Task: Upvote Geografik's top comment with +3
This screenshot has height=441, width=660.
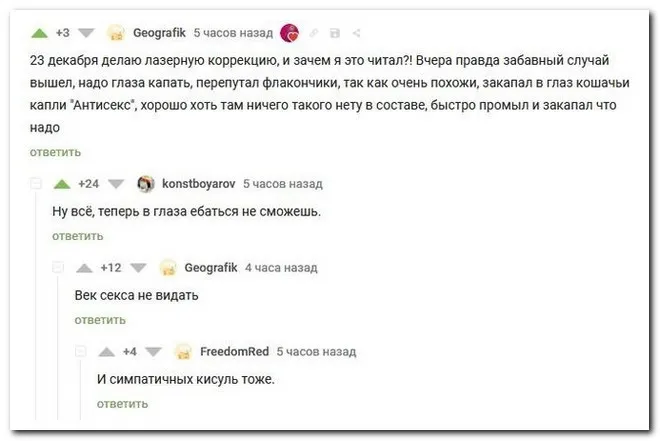Action: tap(39, 32)
